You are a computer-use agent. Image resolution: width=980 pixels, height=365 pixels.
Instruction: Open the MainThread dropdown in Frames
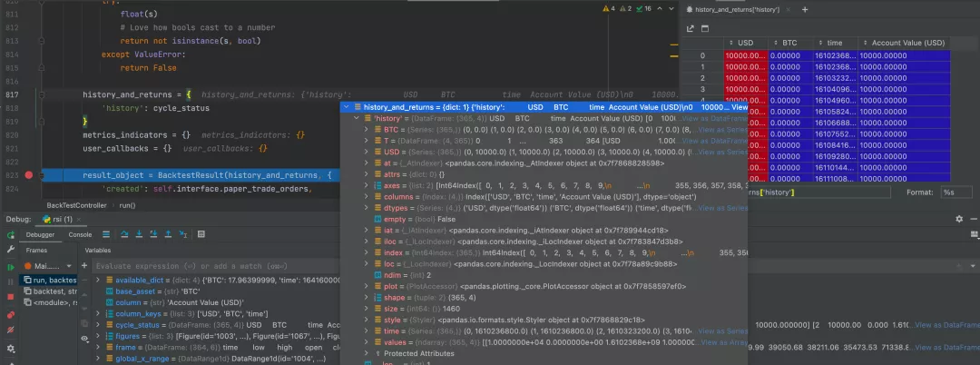coord(48,266)
